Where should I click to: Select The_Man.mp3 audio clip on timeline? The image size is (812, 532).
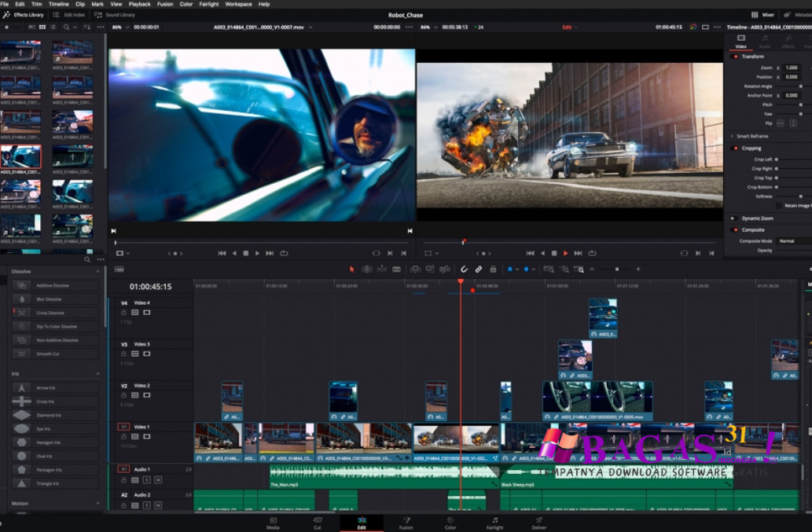[x=384, y=477]
